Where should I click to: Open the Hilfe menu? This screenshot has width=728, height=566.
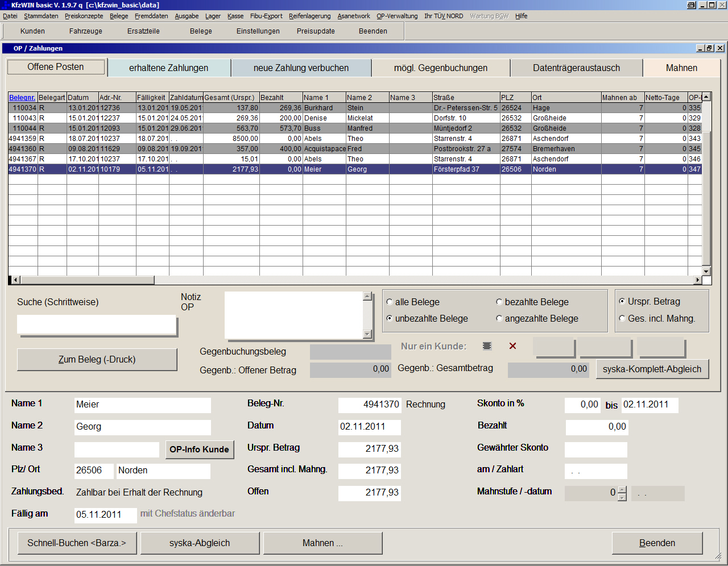(x=522, y=16)
